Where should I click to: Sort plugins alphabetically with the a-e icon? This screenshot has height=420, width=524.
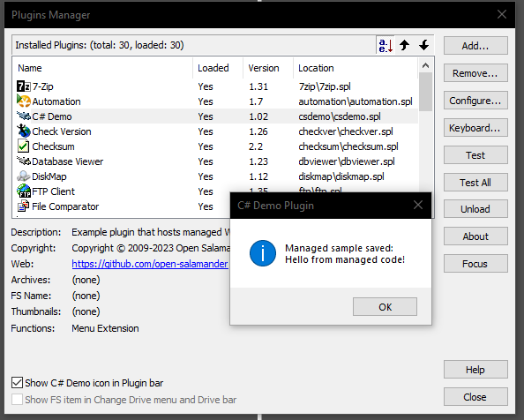[386, 45]
